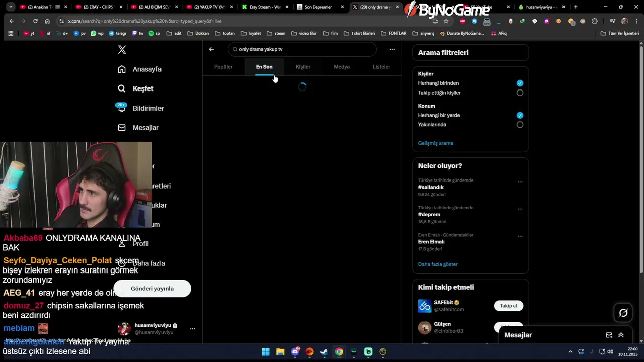Open Discord from the taskbar
Screen dimensions: 644x362
tap(295, 352)
